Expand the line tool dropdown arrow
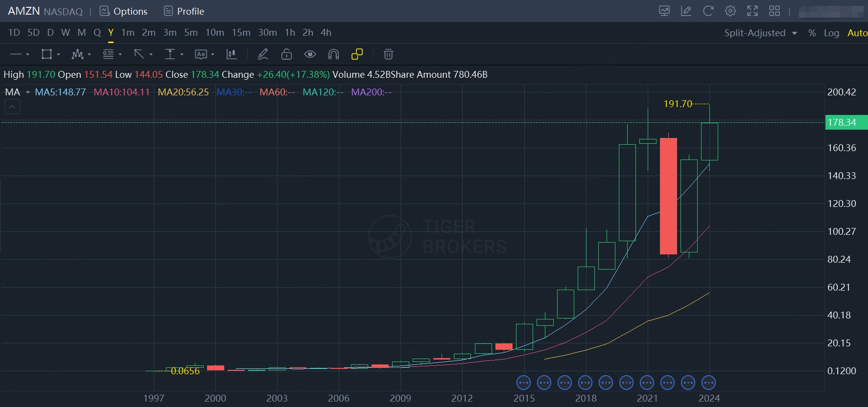This screenshot has height=407, width=868. (x=27, y=54)
